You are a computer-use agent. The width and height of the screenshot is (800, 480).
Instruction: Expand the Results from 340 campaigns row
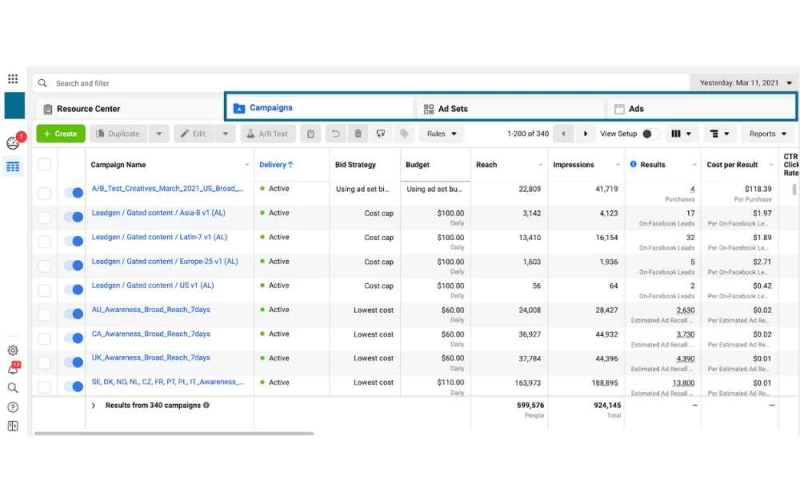[x=93, y=405]
